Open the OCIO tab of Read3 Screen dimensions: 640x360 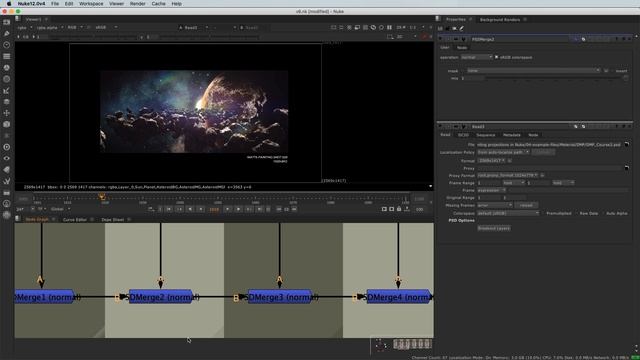pos(463,135)
